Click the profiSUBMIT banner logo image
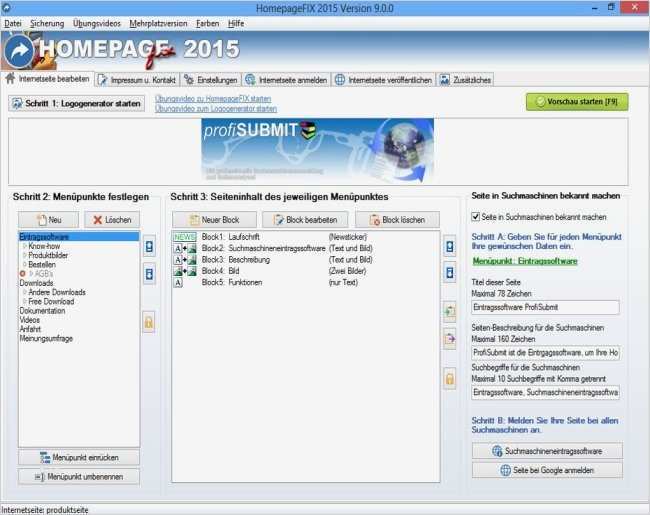The width and height of the screenshot is (650, 515). [x=318, y=151]
